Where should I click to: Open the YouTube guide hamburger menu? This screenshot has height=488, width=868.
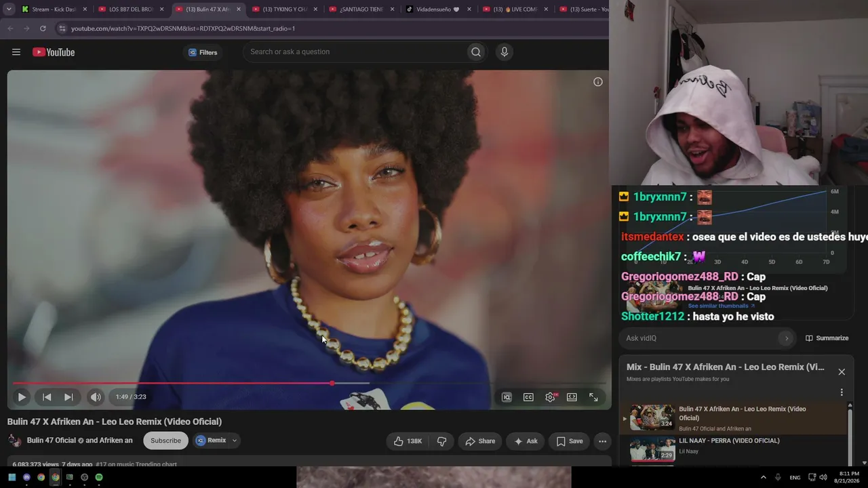point(16,52)
